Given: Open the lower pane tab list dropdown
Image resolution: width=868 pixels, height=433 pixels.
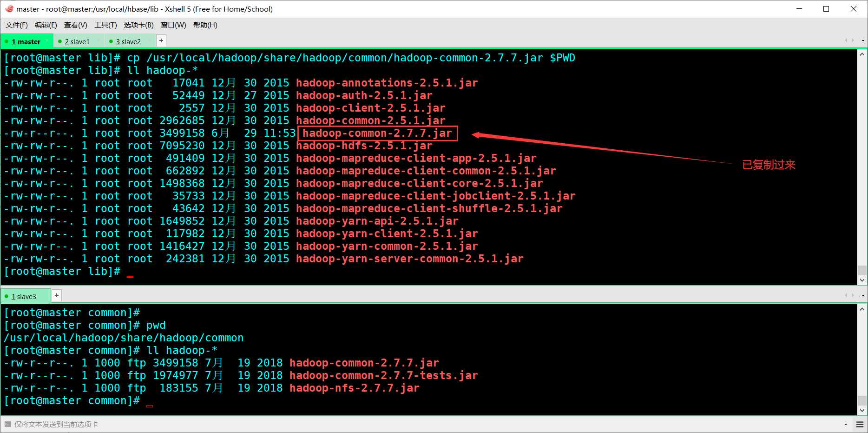Looking at the screenshot, I should (863, 295).
